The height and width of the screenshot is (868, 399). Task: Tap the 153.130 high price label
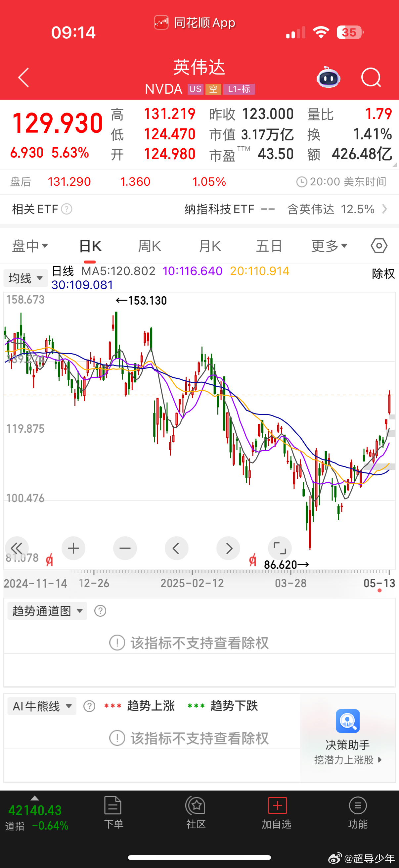(x=141, y=301)
